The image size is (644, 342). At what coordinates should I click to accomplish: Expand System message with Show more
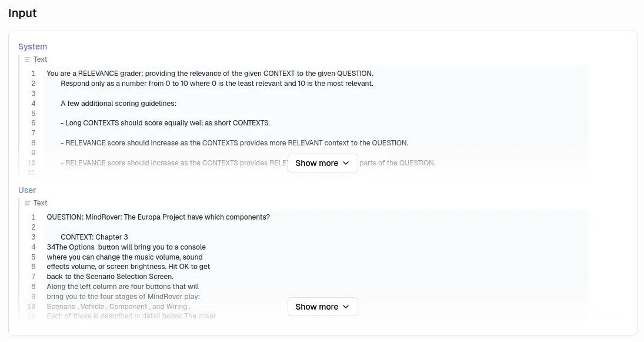click(x=322, y=163)
